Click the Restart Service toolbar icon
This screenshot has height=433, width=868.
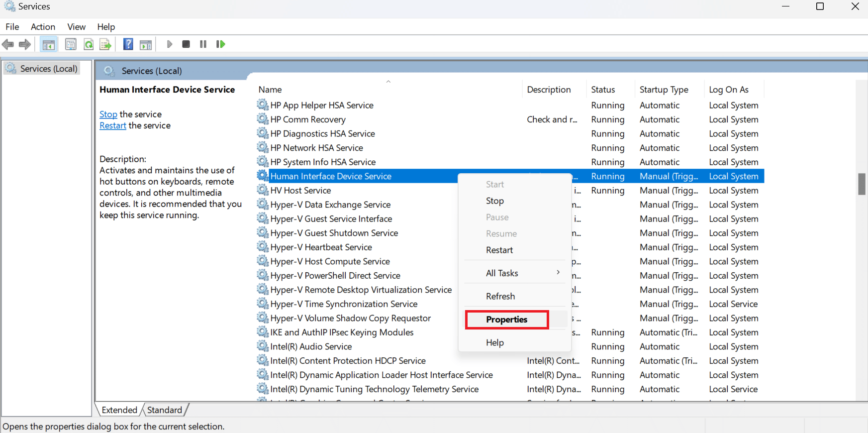click(220, 44)
